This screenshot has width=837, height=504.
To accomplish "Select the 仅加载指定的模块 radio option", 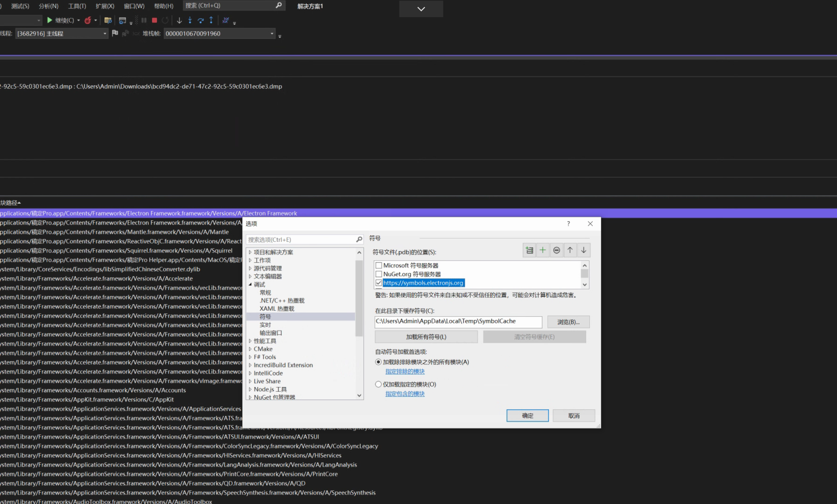I will (378, 384).
